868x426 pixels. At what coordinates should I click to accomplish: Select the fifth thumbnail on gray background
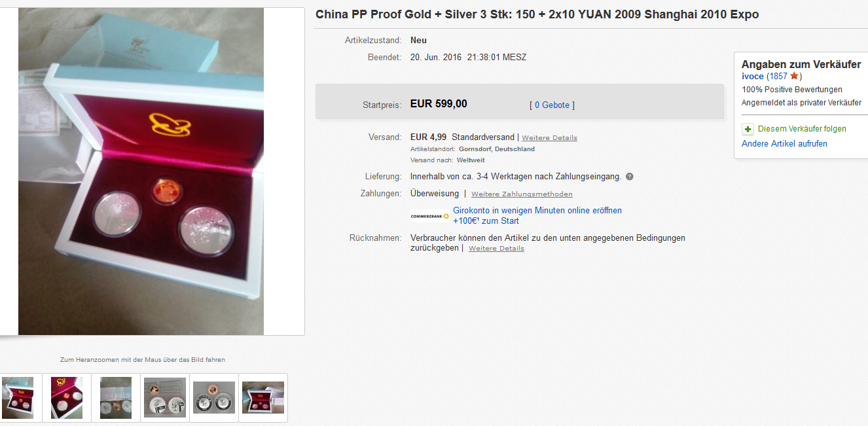(x=214, y=397)
